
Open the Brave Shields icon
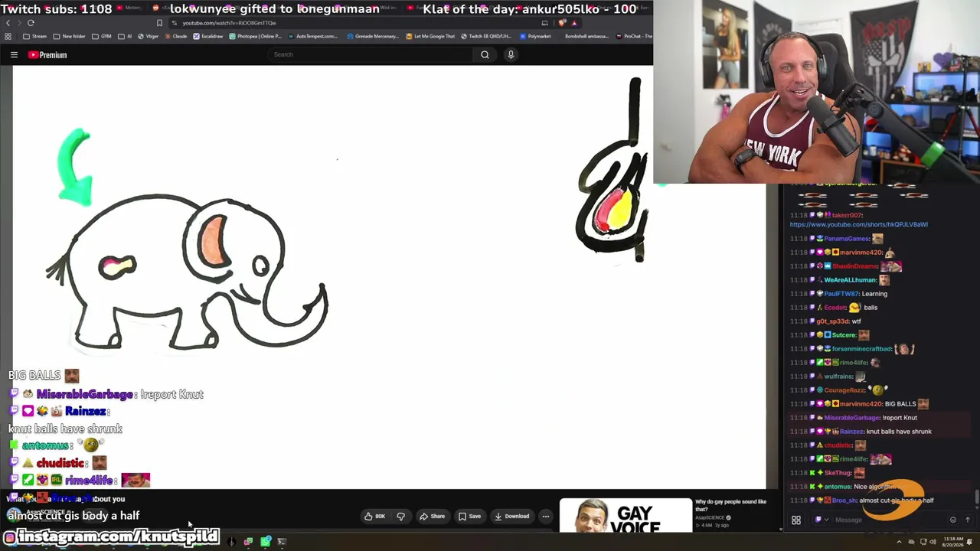pyautogui.click(x=563, y=23)
